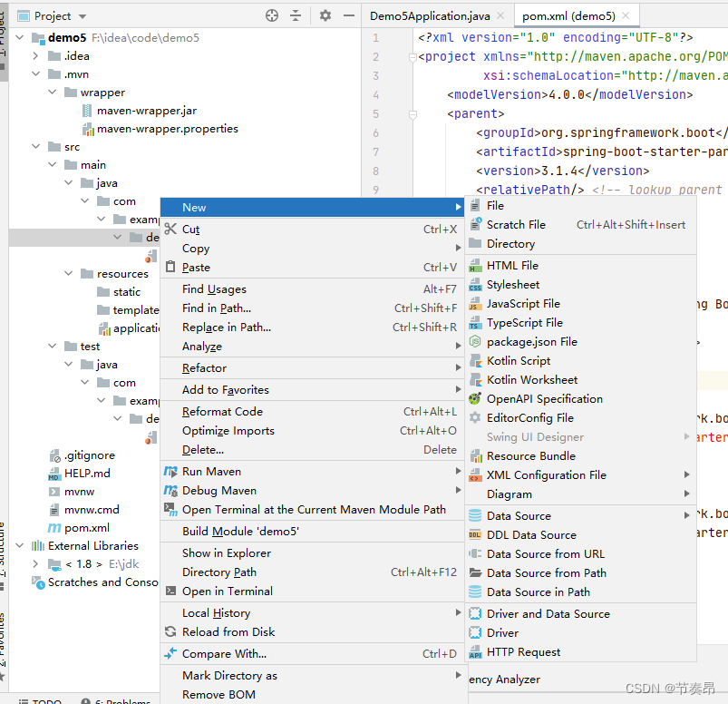Click the Run Maven icon

[170, 471]
